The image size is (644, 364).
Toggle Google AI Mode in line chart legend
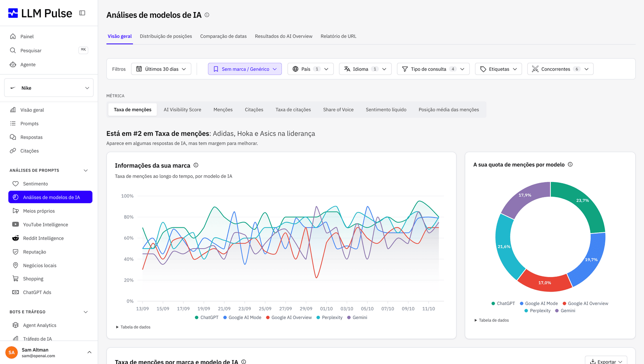point(242,317)
